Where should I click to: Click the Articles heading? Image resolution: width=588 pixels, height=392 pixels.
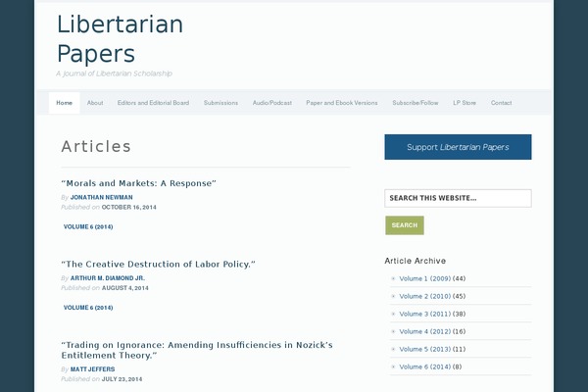[x=96, y=146]
